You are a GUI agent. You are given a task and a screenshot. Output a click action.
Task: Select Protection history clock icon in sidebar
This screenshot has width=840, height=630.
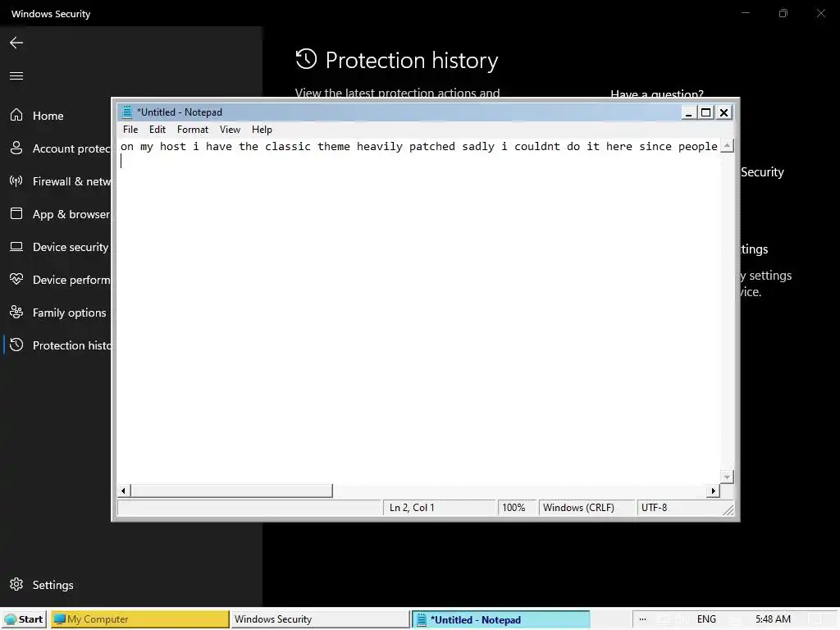pyautogui.click(x=16, y=345)
